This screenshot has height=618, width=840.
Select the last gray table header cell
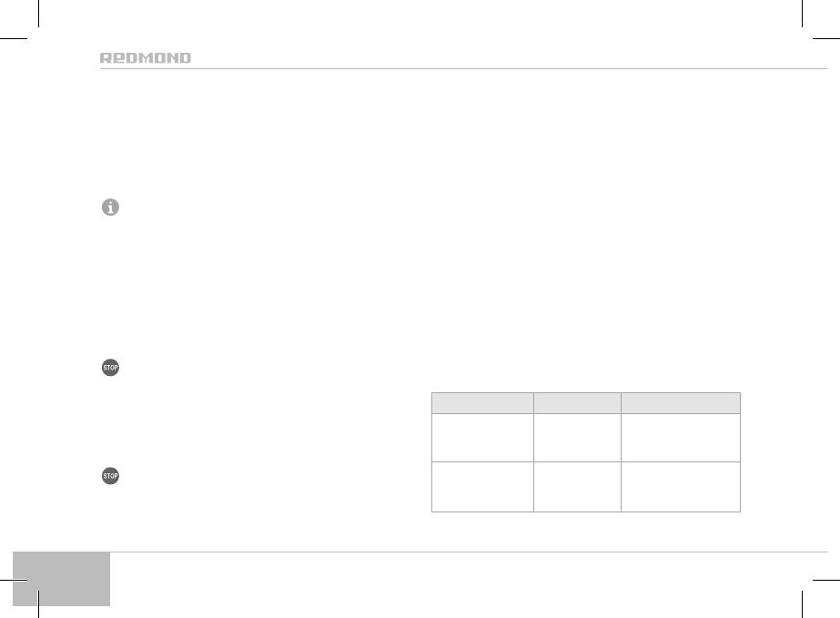(680, 403)
